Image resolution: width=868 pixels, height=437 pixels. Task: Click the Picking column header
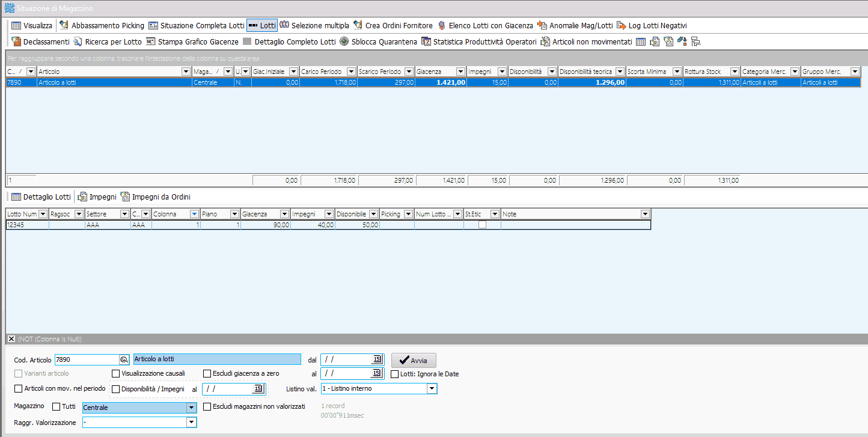coord(397,214)
